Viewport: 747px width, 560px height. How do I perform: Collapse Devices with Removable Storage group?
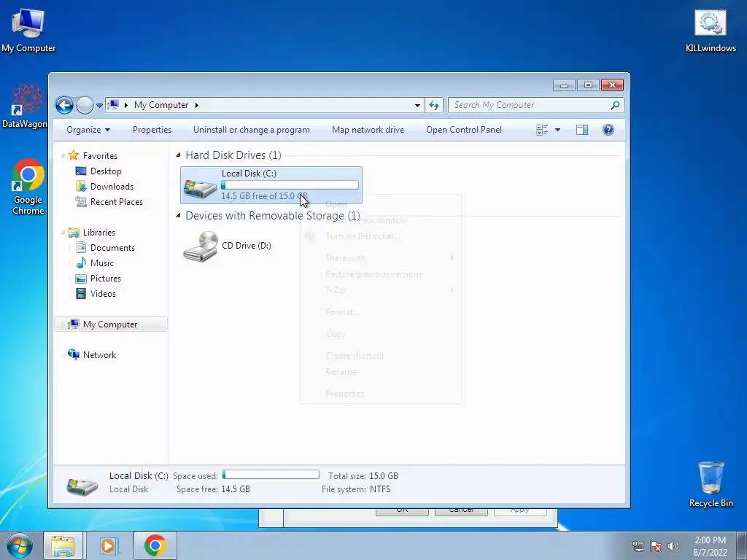click(x=178, y=215)
